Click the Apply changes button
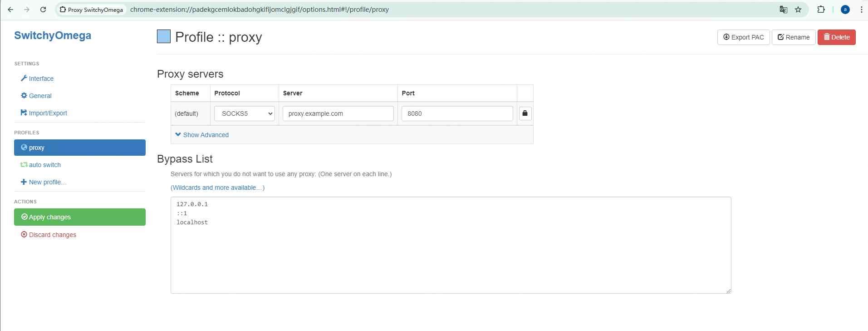 point(80,217)
